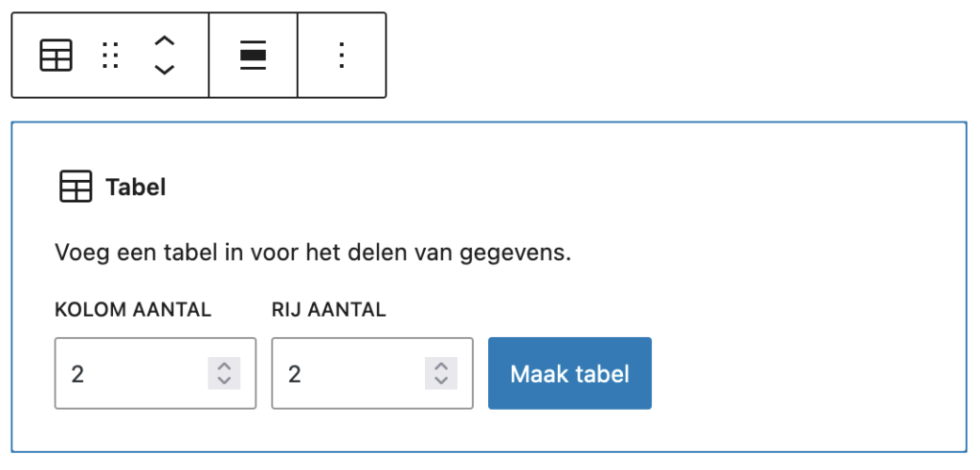
Task: Open the block options three-dot menu
Action: pyautogui.click(x=342, y=55)
